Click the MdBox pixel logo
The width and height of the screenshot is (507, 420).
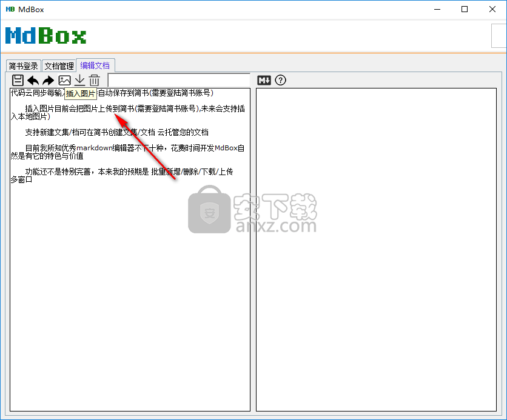tap(46, 36)
